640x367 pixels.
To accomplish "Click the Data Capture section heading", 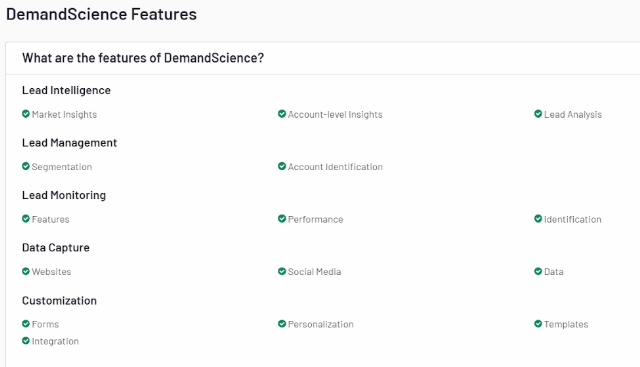I will click(56, 248).
